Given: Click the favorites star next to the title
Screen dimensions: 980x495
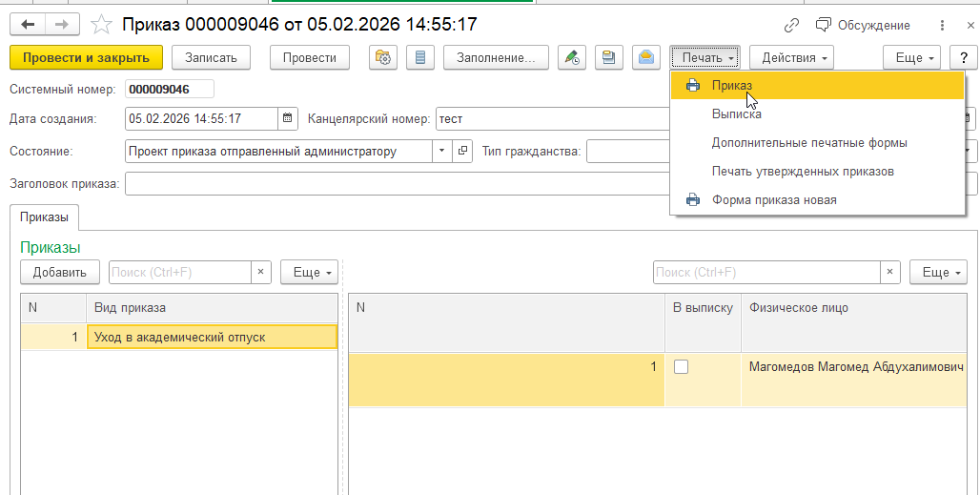Looking at the screenshot, I should pos(99,25).
